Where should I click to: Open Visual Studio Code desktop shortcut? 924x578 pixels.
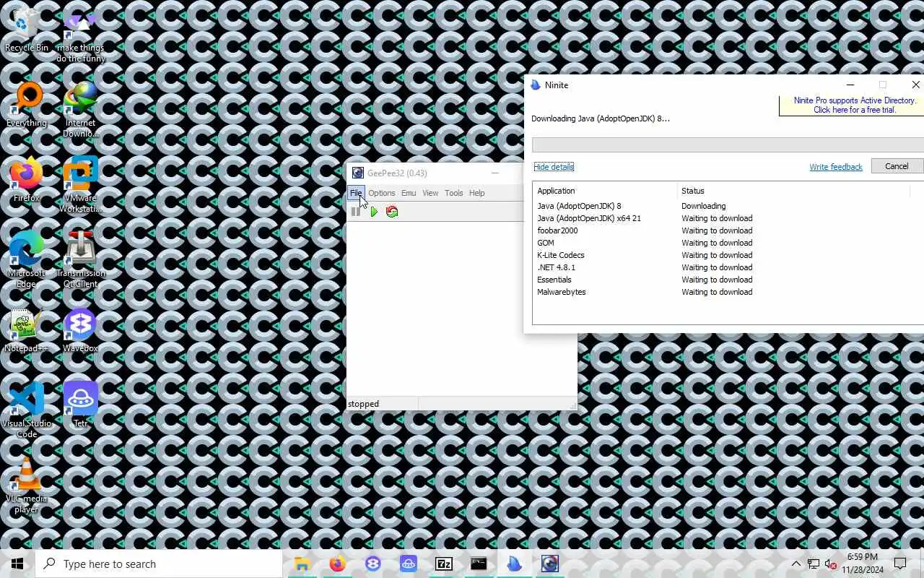tap(27, 410)
